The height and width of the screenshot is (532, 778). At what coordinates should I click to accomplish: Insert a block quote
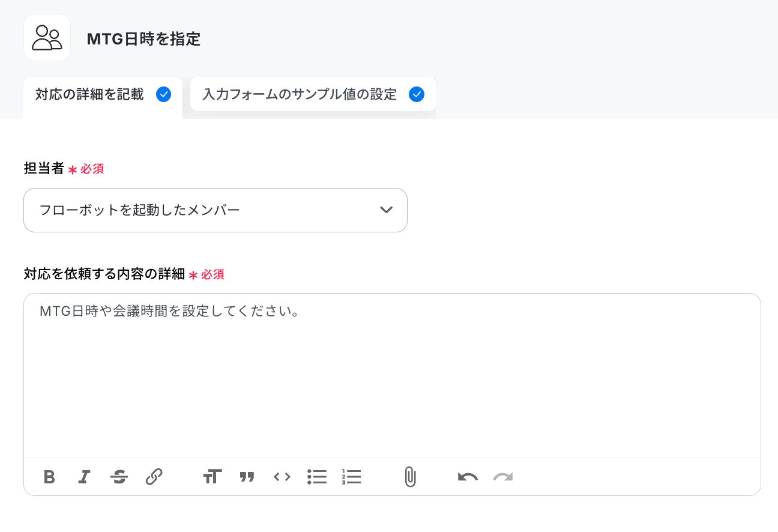click(247, 477)
